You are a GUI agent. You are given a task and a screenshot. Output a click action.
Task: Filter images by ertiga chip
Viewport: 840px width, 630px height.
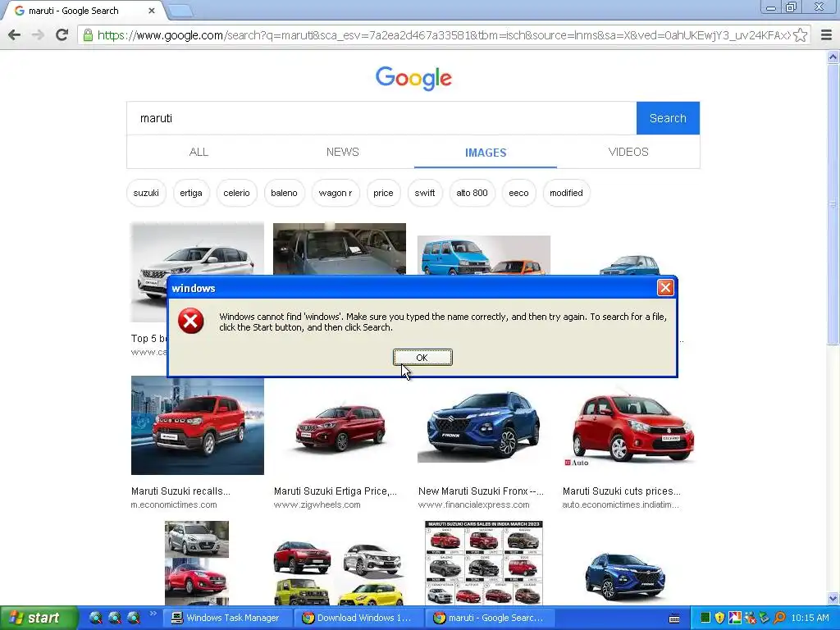(191, 193)
